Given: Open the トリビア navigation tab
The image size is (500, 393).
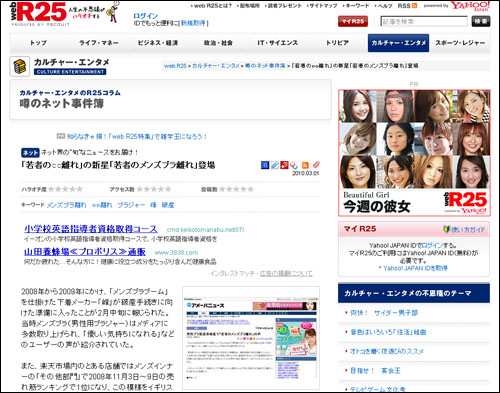Looking at the screenshot, I should (x=337, y=43).
